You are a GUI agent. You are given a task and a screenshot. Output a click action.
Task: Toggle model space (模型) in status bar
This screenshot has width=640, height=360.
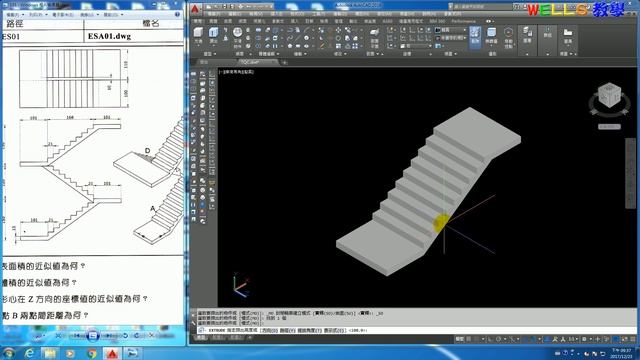pos(460,339)
